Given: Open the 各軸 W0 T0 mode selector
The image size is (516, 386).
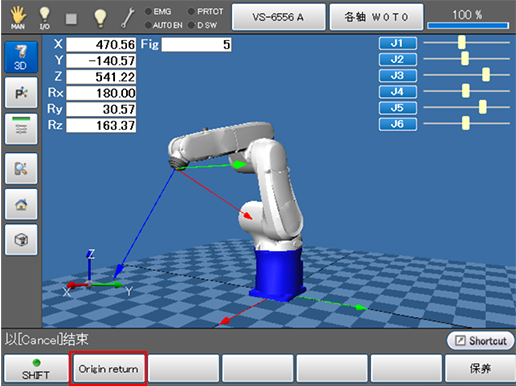Looking at the screenshot, I should coord(376,17).
